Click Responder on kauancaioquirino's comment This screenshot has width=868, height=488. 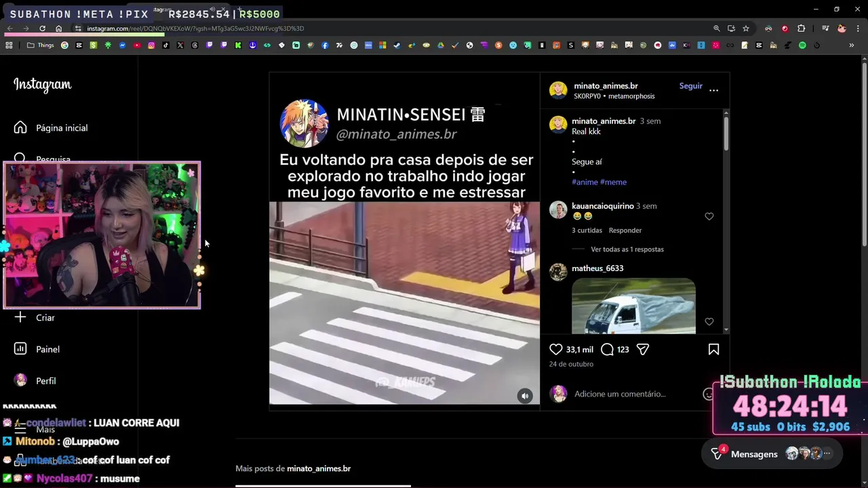point(625,230)
